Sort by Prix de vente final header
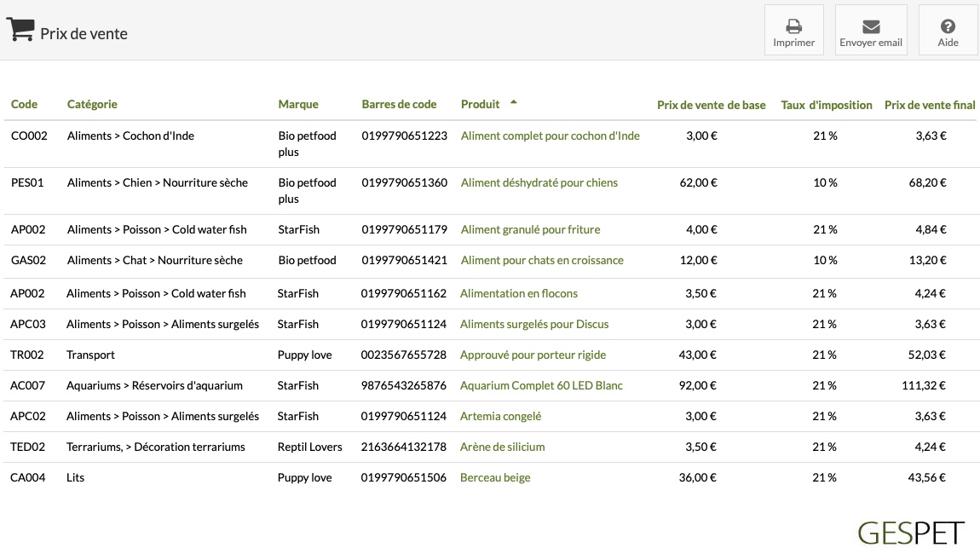The width and height of the screenshot is (980, 554). (x=930, y=105)
